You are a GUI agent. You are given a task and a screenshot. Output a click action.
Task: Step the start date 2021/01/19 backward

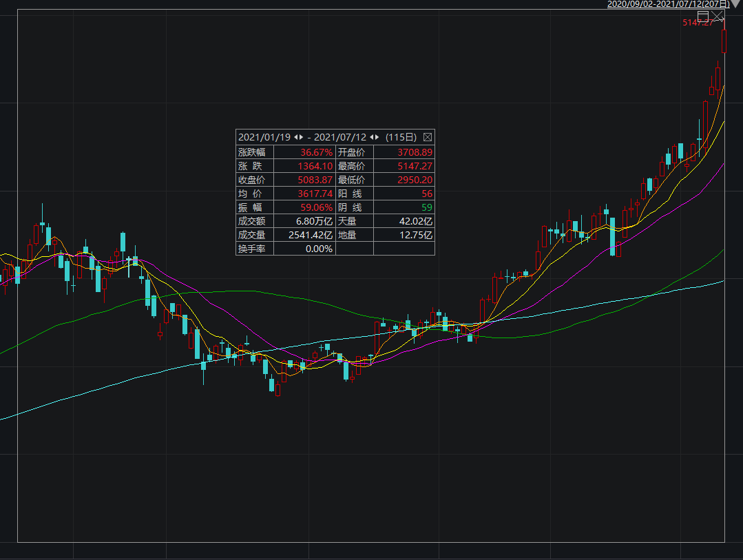tap(295, 137)
